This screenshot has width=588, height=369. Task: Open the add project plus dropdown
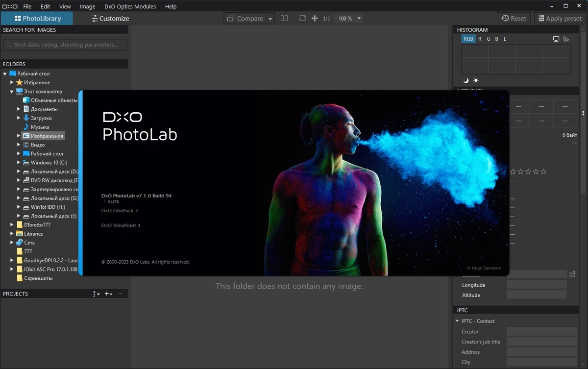click(108, 294)
